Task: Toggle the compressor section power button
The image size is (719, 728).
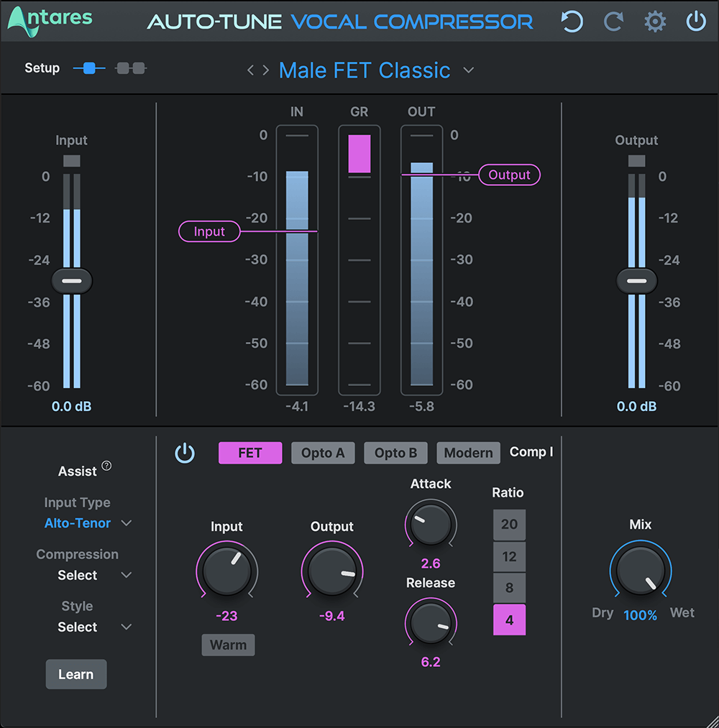Action: point(185,453)
